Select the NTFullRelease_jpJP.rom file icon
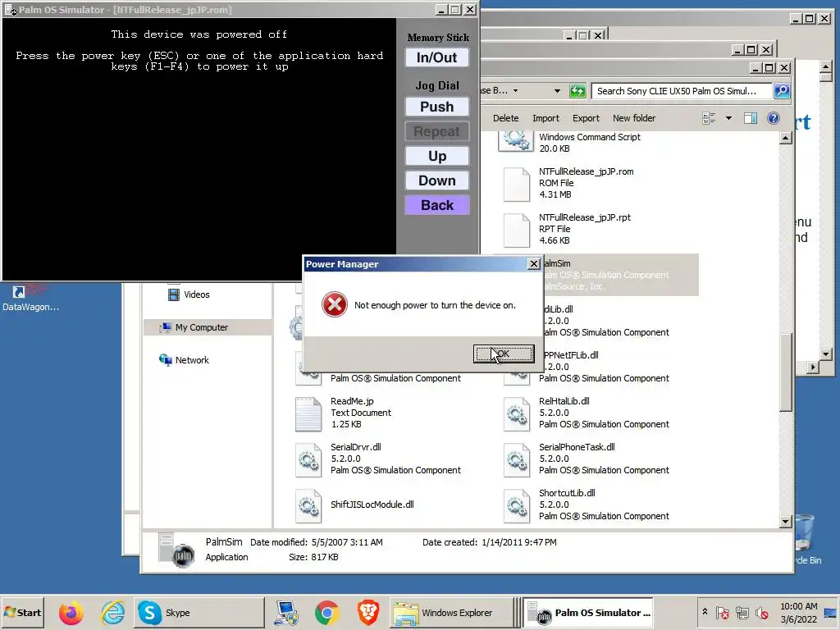 coord(517,185)
